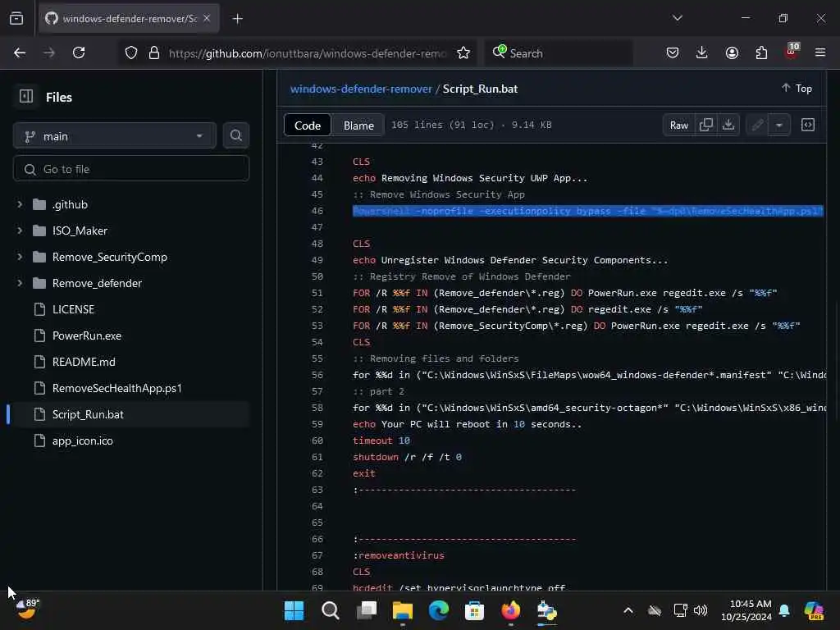Collapse the file tree side panel
Viewport: 840px width, 630px height.
[x=26, y=97]
